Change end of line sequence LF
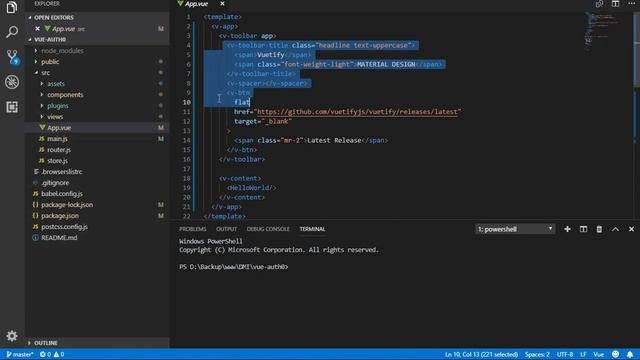Viewport: 640px width, 360px height. click(x=583, y=354)
